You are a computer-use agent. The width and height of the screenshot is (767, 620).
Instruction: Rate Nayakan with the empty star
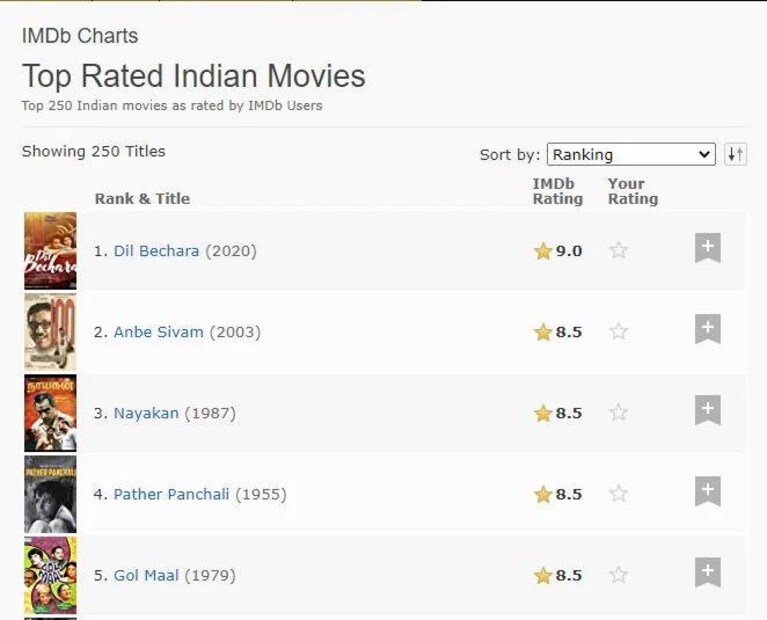(619, 413)
